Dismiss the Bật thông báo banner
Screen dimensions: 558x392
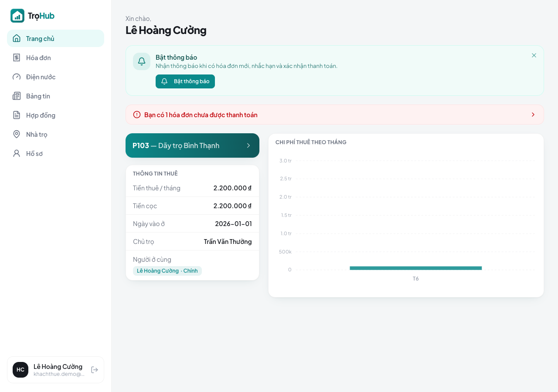pyautogui.click(x=534, y=55)
